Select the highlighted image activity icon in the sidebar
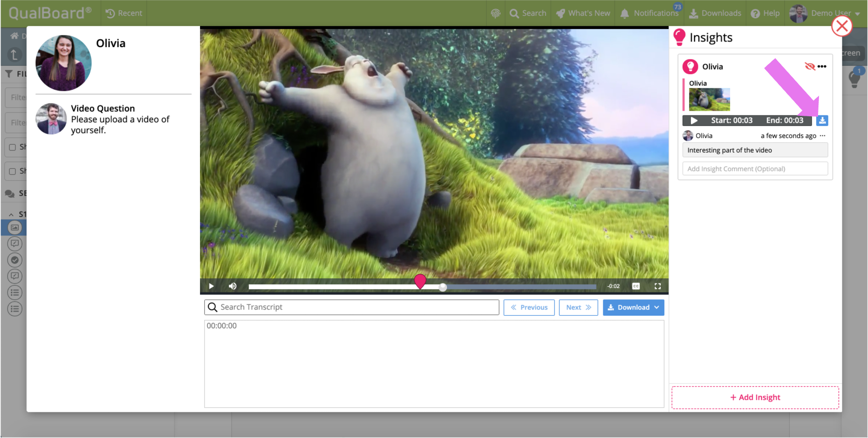Screen dimensions: 868x438 point(15,227)
